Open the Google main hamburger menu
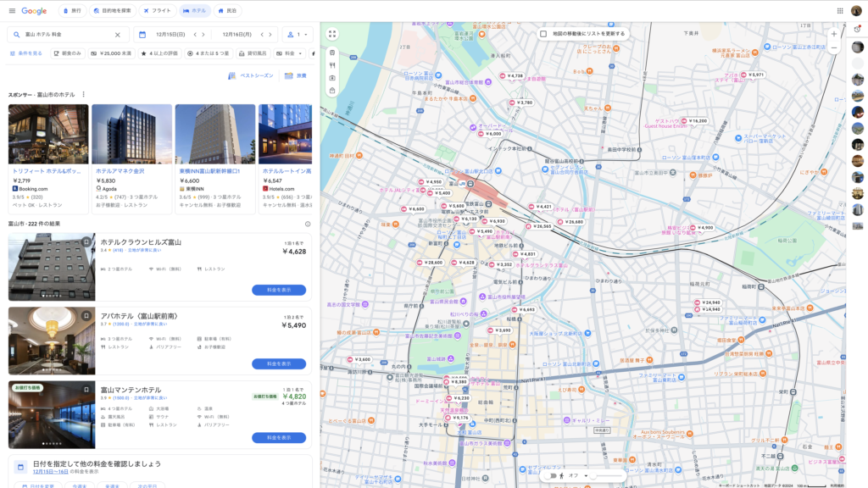868x488 pixels. (x=12, y=11)
